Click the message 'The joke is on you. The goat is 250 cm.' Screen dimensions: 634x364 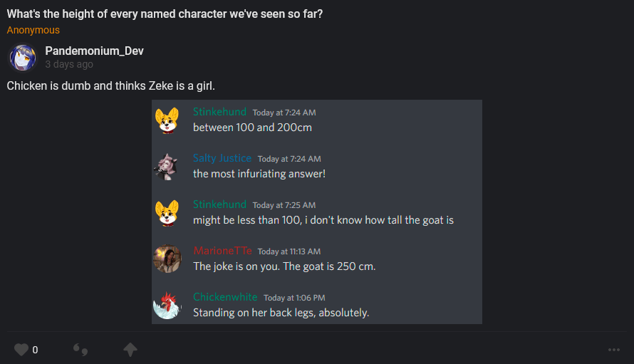point(284,266)
